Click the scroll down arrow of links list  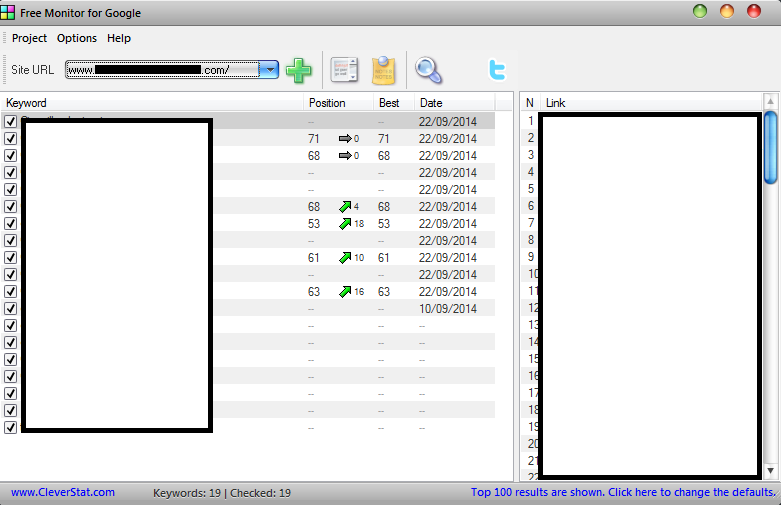pyautogui.click(x=771, y=471)
